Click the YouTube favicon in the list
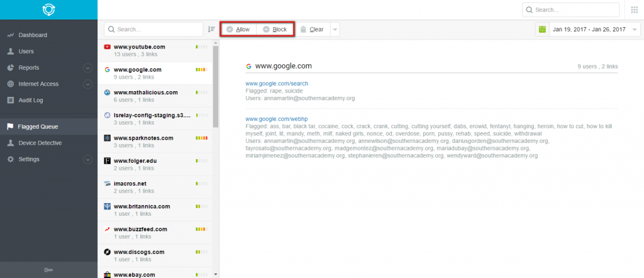The height and width of the screenshot is (278, 644). [x=107, y=47]
